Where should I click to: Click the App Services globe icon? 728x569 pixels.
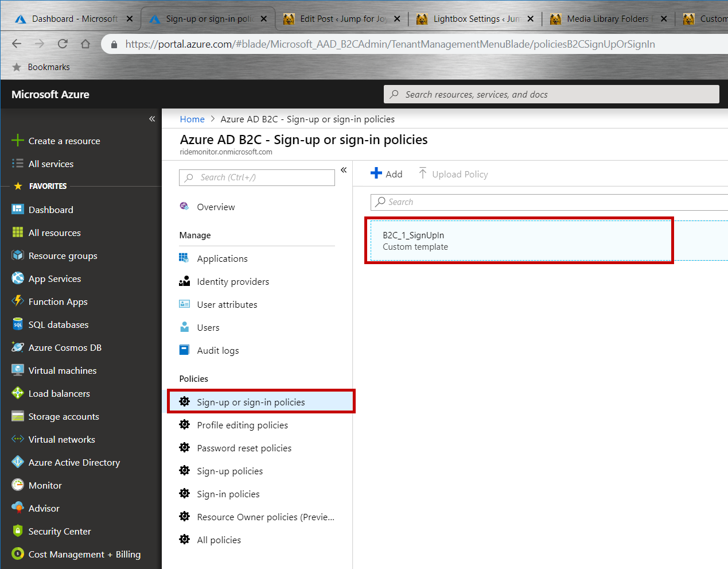tap(18, 278)
